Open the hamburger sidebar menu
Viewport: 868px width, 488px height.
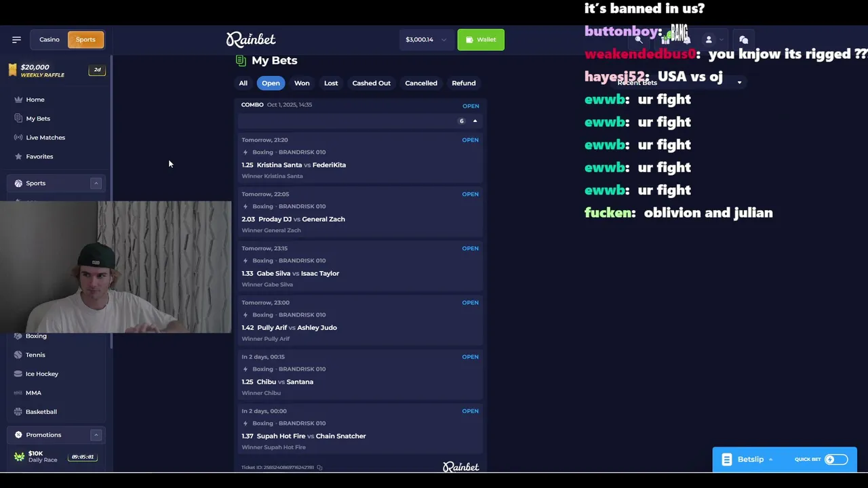pyautogui.click(x=16, y=39)
